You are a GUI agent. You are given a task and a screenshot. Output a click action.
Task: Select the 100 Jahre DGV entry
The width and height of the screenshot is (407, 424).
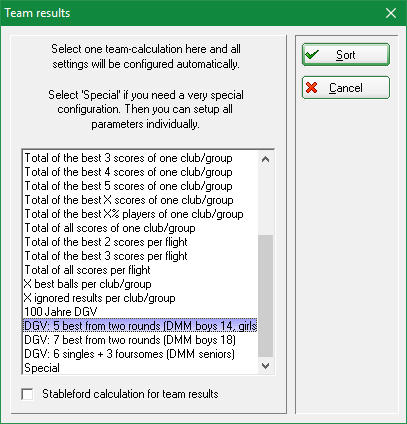pyautogui.click(x=140, y=312)
